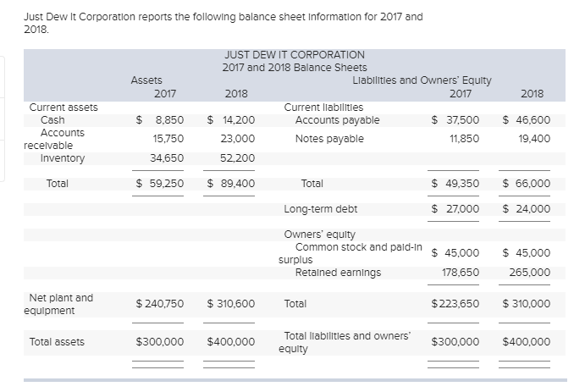Screen dimensions: 585x392
Task: Select the Assets column header
Action: point(146,80)
